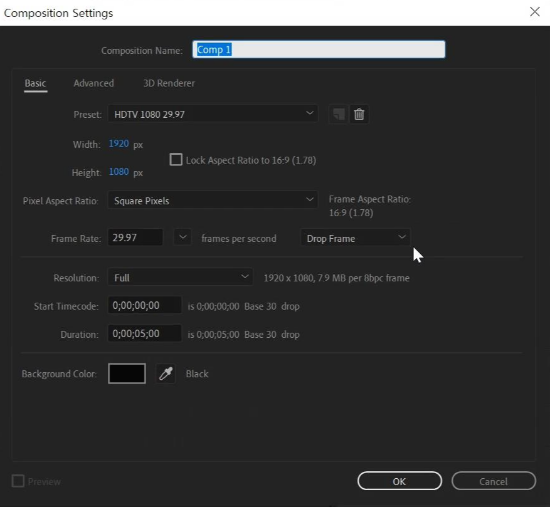
Task: Switch to the 3D Renderer tab
Action: (x=169, y=83)
